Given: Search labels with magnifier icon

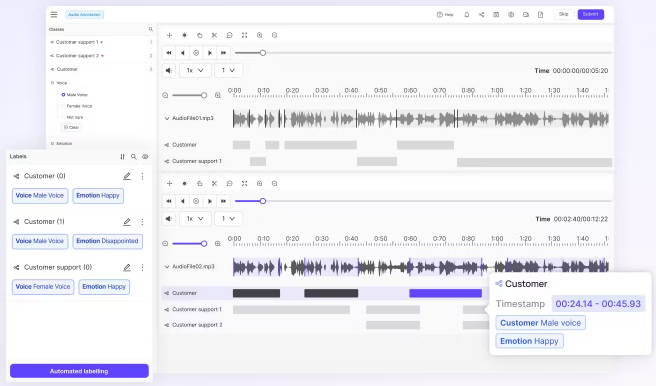Looking at the screenshot, I should pyautogui.click(x=134, y=157).
